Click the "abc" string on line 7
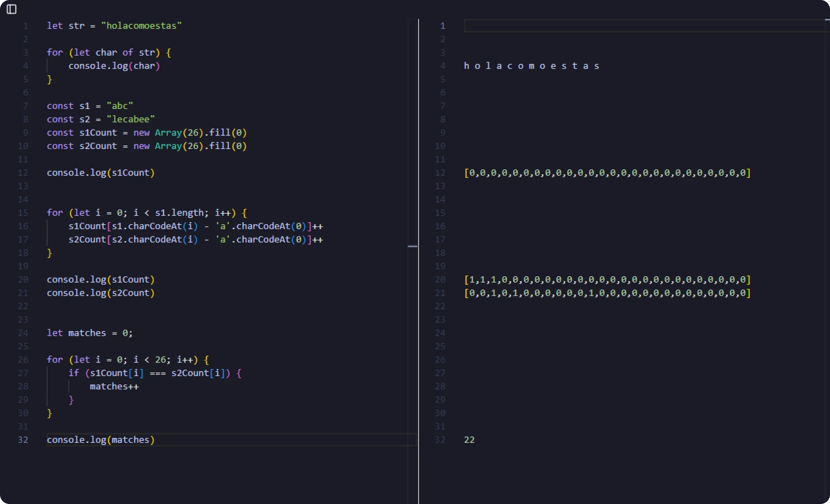 click(120, 106)
